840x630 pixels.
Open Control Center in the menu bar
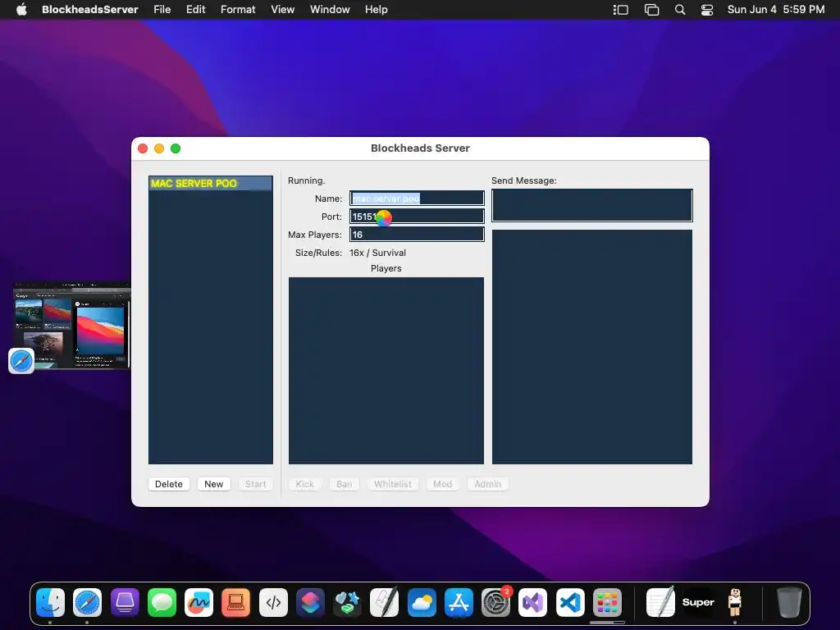[707, 9]
